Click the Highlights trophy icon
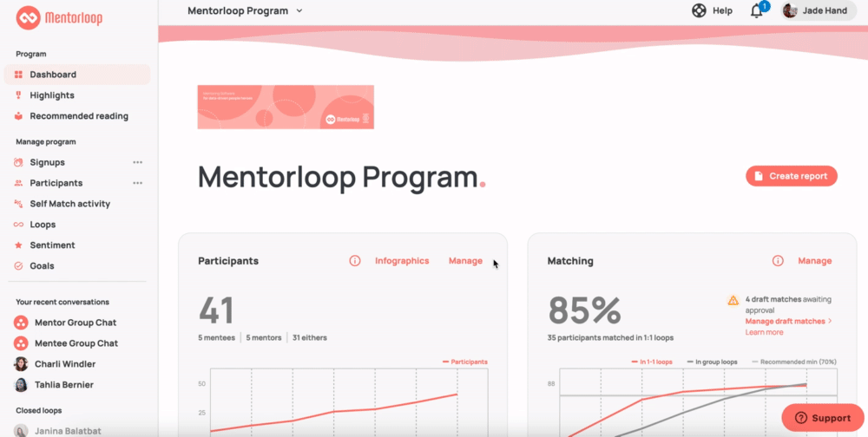 [18, 95]
